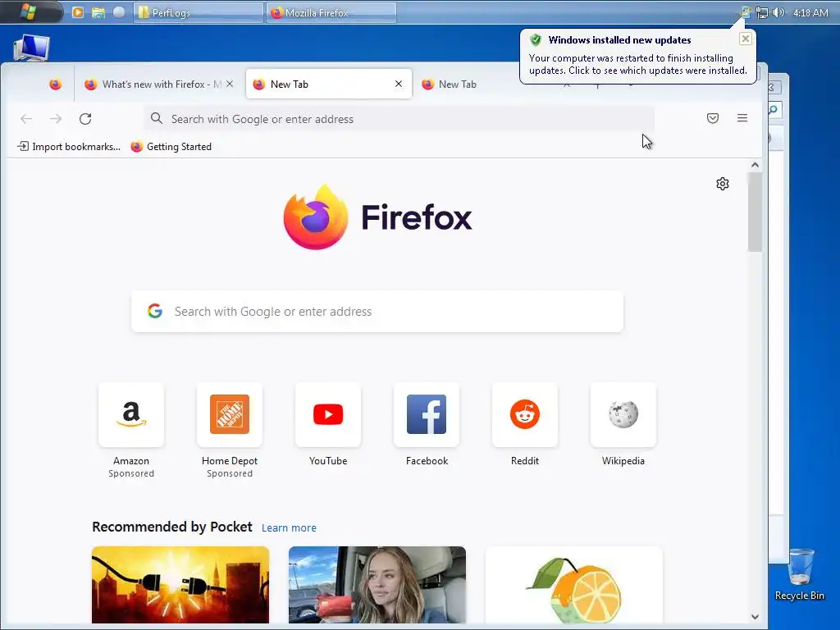840x630 pixels.
Task: Click the network tray icon
Action: [761, 12]
